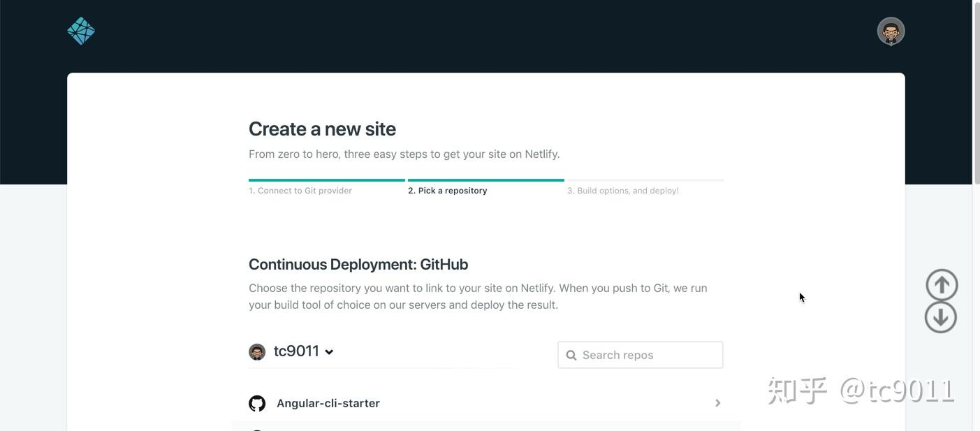Focus the Search repos field
Image resolution: width=980 pixels, height=431 pixels.
(x=648, y=356)
